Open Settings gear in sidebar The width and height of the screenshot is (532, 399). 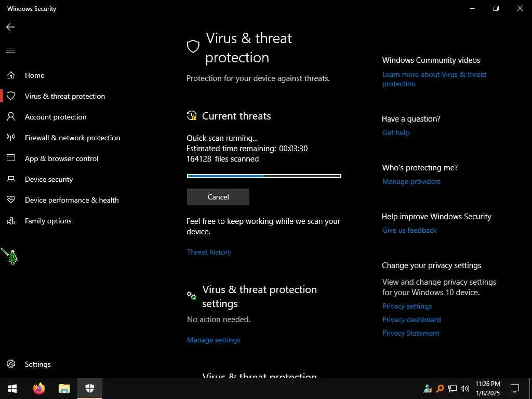coord(11,364)
